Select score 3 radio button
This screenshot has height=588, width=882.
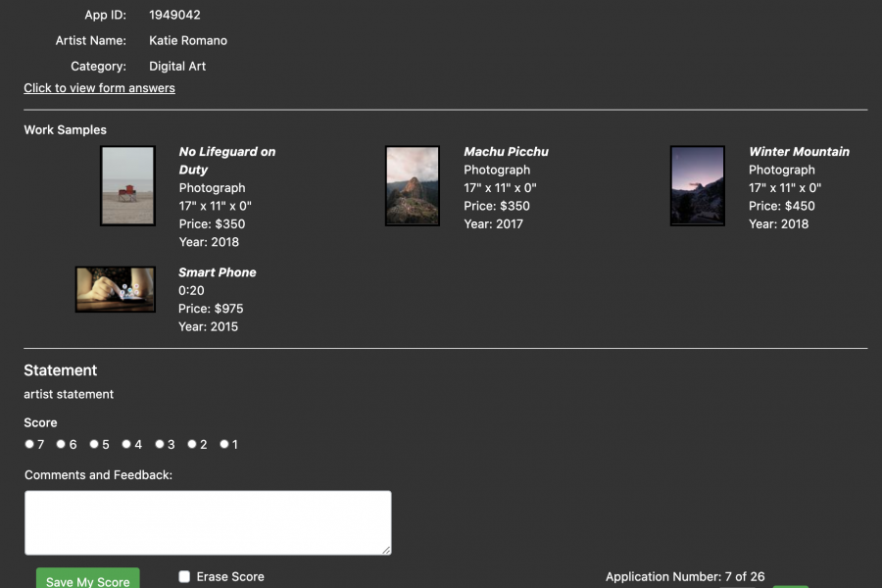pos(160,444)
